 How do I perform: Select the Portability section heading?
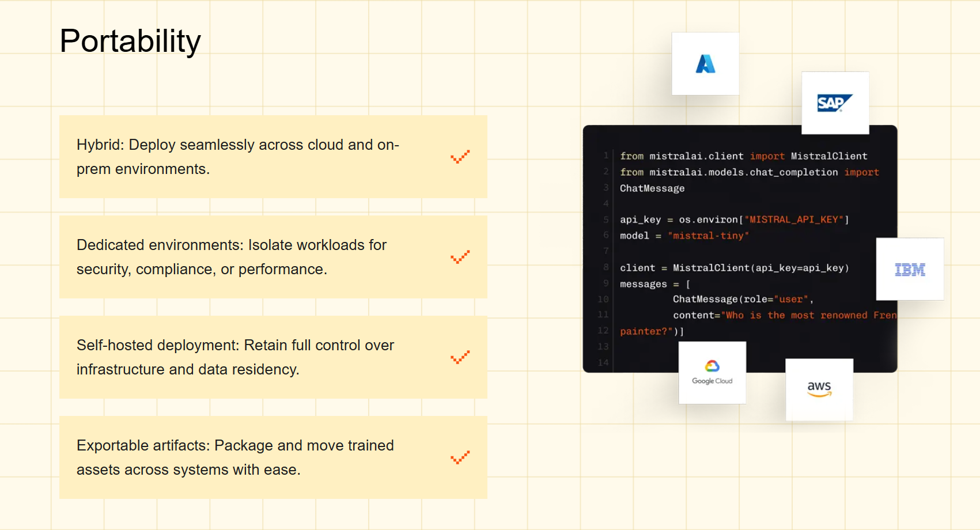coord(130,40)
